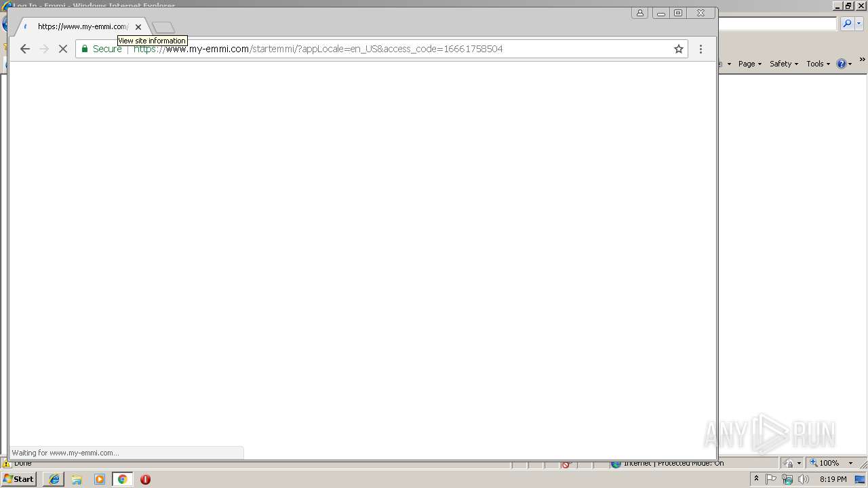Open the volume speaker icon in tray
Screen dimensions: 868x488
click(804, 479)
